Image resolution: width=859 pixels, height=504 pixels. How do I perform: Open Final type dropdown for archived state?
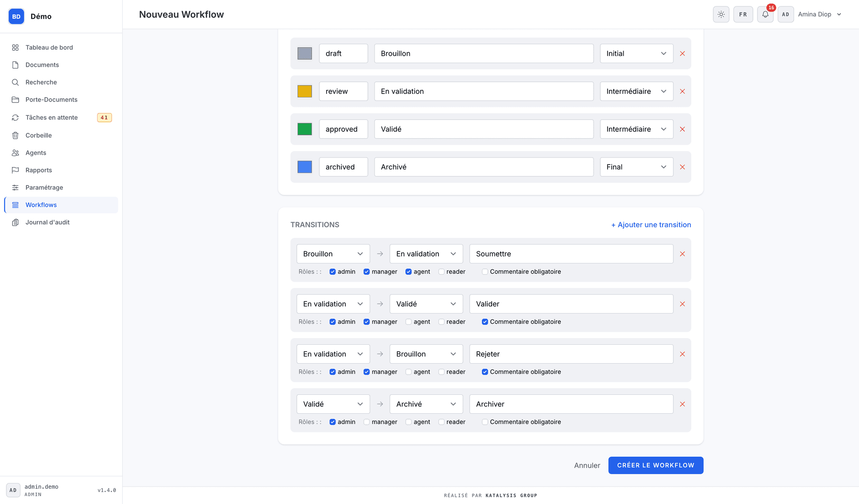[636, 167]
